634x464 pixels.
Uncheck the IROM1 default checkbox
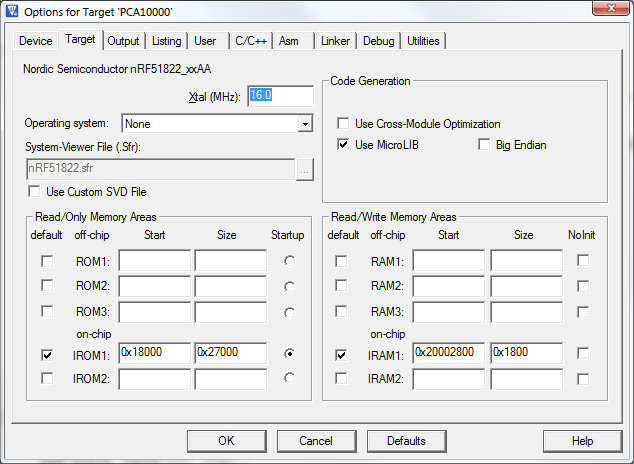tap(47, 355)
